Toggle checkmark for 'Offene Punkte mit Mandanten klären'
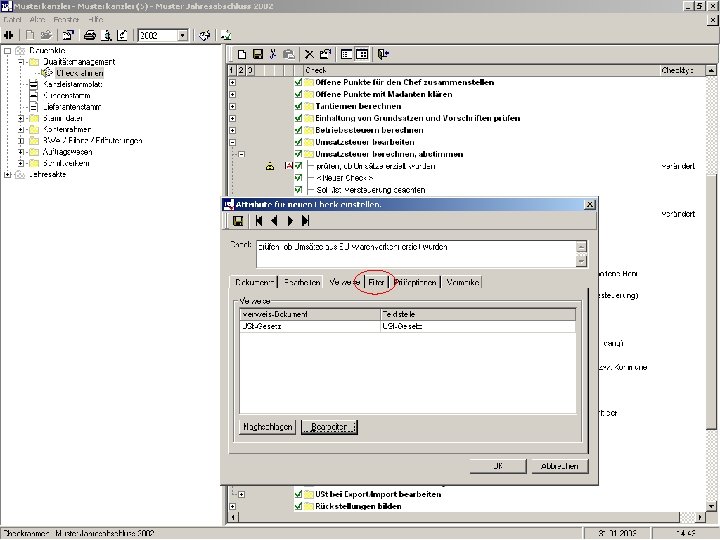 pos(298,94)
